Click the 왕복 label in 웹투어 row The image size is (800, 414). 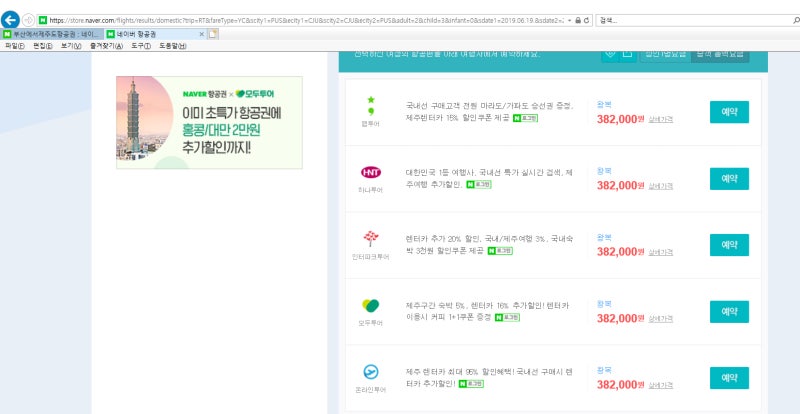604,105
